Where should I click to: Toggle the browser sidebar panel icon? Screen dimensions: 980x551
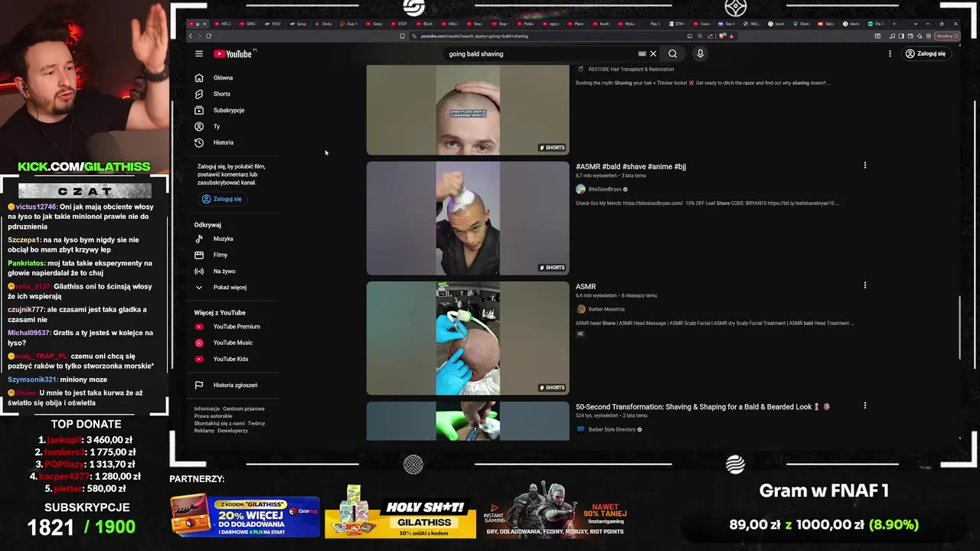(901, 36)
